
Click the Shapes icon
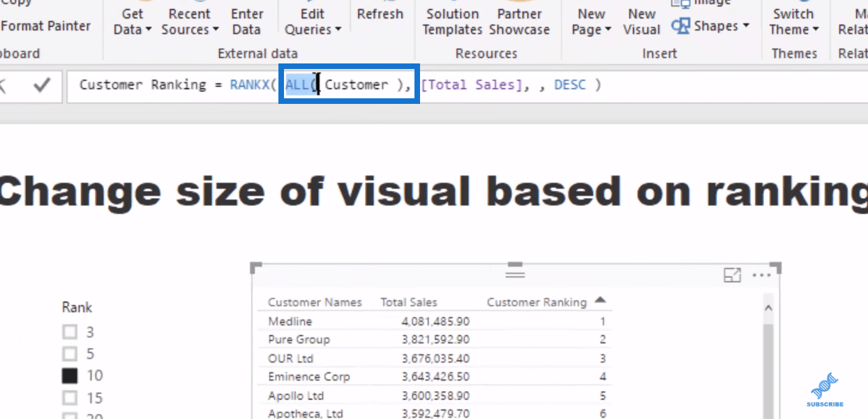[680, 26]
